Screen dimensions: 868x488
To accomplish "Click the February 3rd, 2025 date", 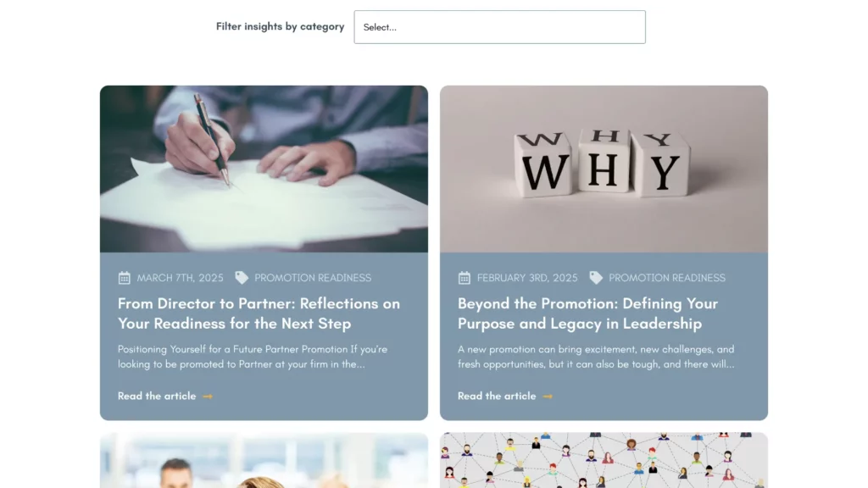I will click(x=527, y=278).
